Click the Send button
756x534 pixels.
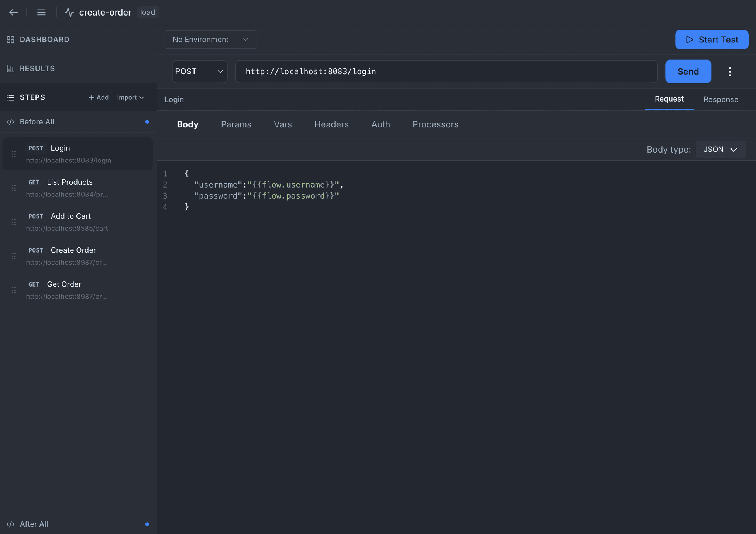(x=688, y=72)
